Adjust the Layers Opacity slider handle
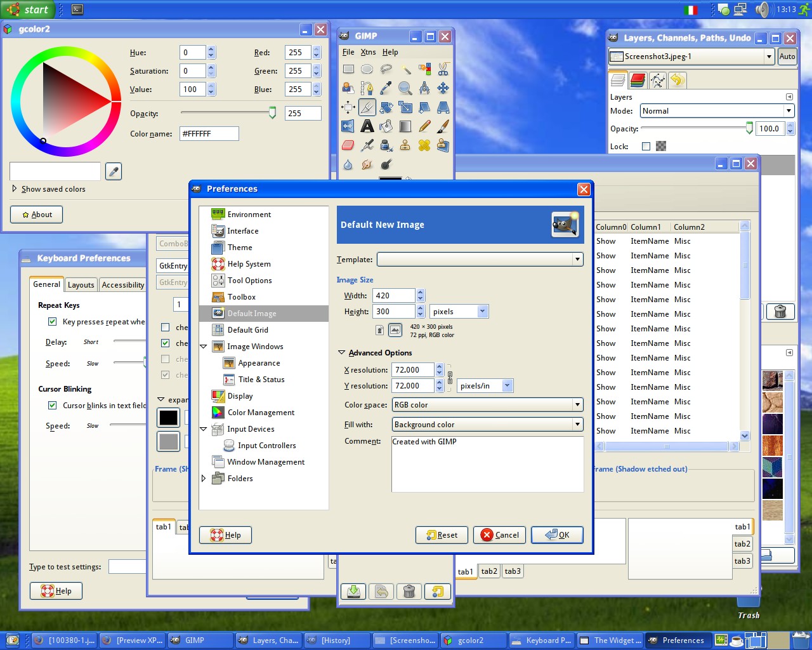 (749, 128)
